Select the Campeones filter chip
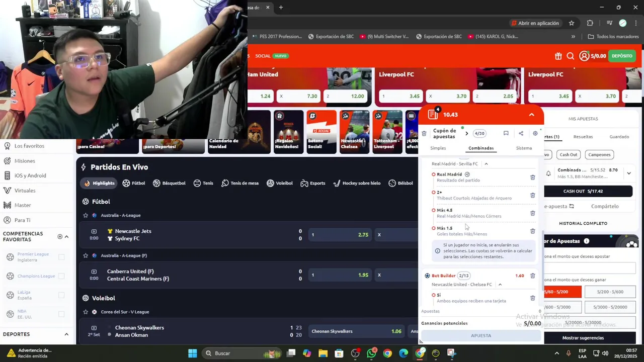 pyautogui.click(x=599, y=155)
